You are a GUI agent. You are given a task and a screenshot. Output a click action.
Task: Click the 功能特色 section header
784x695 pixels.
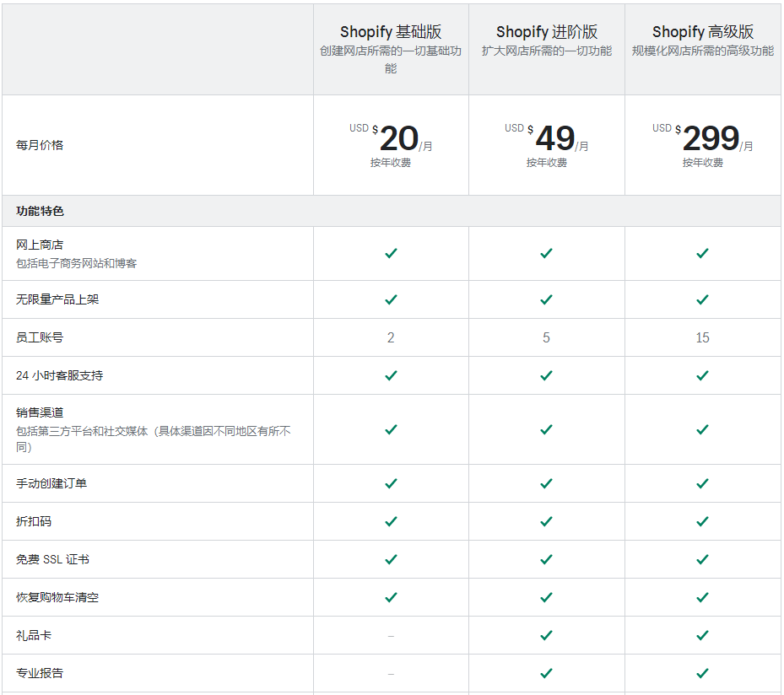[x=40, y=211]
